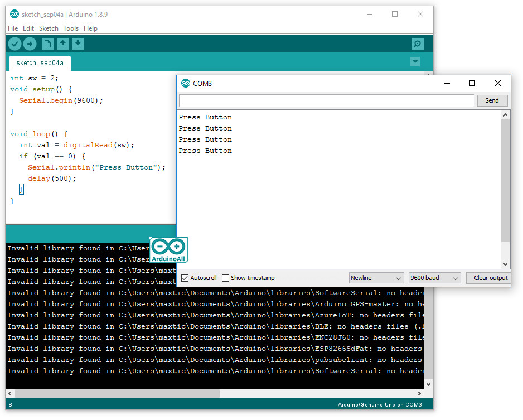Open the Edit menu
This screenshot has width=523, height=420.
tap(28, 28)
